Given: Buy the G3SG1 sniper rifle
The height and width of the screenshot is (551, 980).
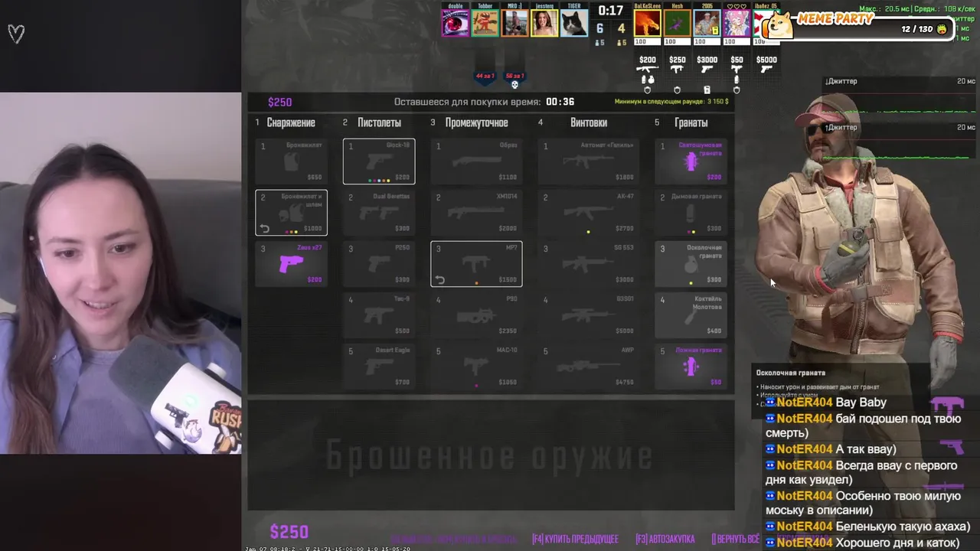Looking at the screenshot, I should (x=588, y=315).
